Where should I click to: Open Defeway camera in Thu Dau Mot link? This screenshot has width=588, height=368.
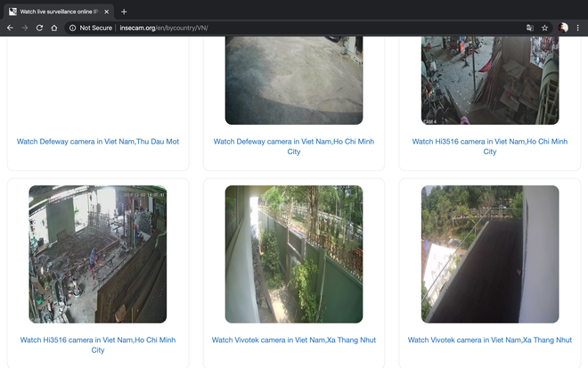point(98,142)
